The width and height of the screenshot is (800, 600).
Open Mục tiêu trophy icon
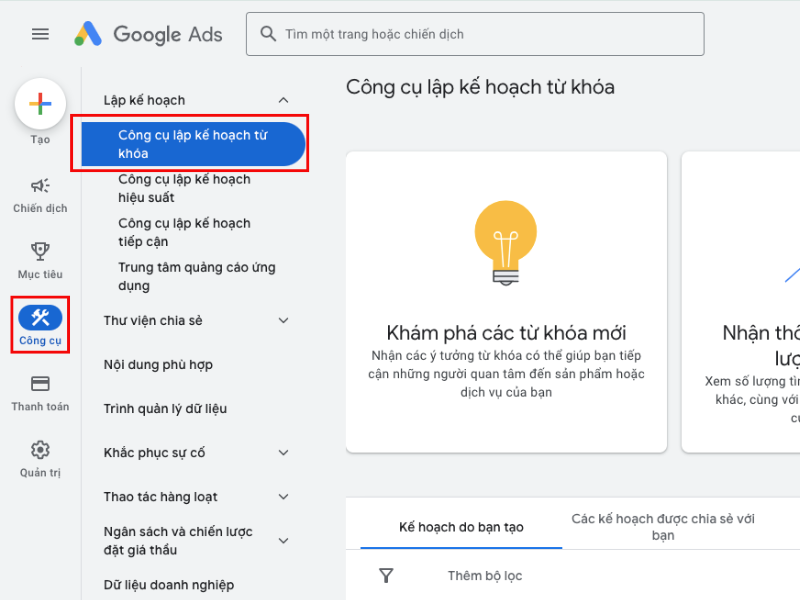click(x=40, y=252)
